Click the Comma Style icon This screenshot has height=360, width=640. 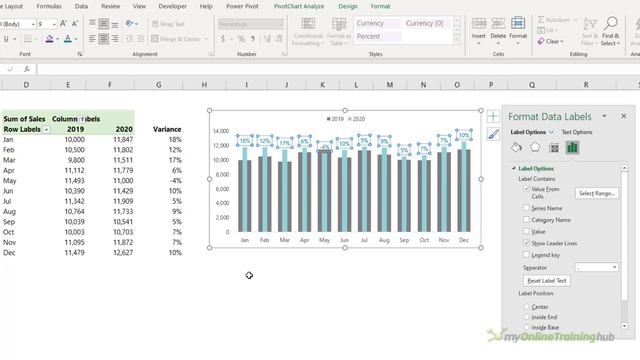point(253,39)
